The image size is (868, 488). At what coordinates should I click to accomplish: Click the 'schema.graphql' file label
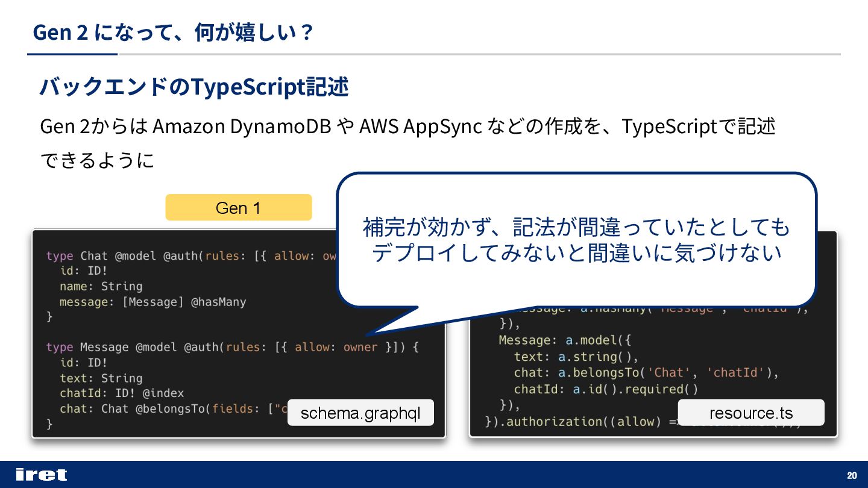click(x=360, y=413)
